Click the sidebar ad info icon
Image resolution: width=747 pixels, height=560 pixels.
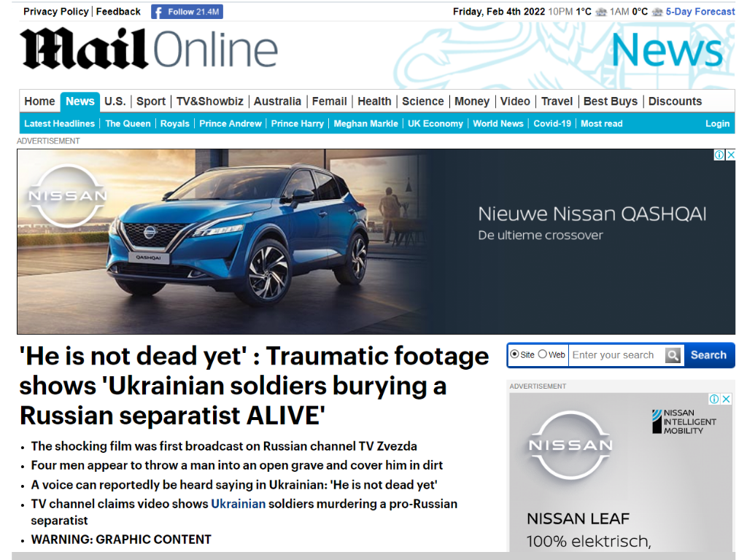[714, 399]
